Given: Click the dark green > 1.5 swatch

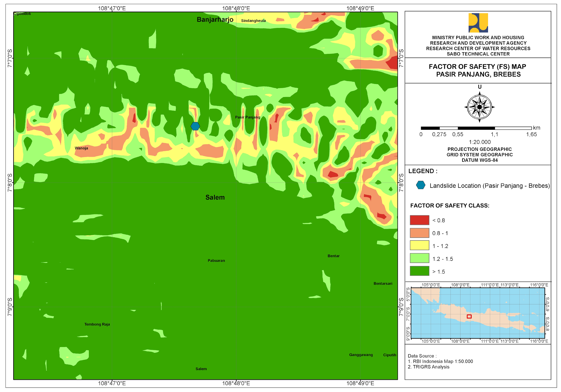Looking at the screenshot, I should (419, 271).
